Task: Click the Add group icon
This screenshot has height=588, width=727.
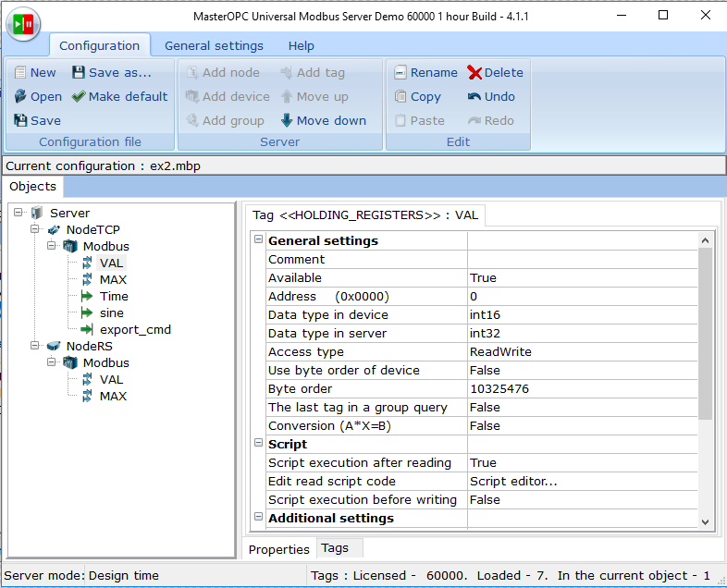Action: tap(192, 120)
